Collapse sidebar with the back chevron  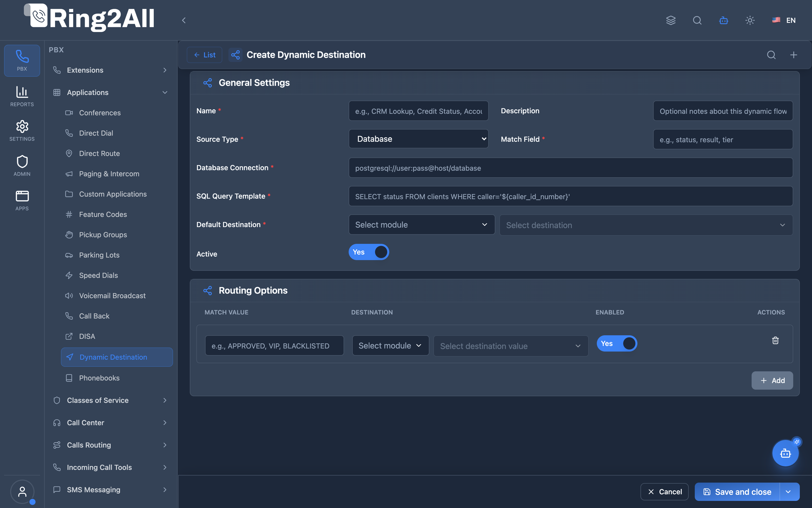183,20
